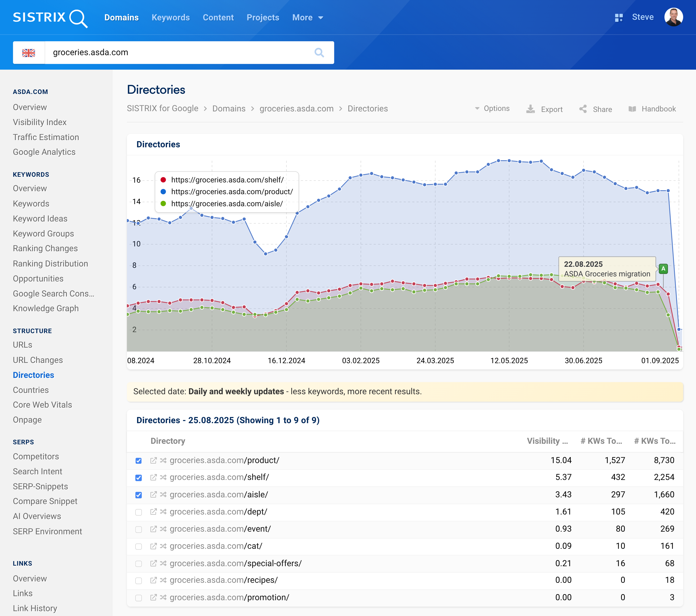Check the /event/ directory checkbox
This screenshot has height=616, width=696.
pos(139,529)
